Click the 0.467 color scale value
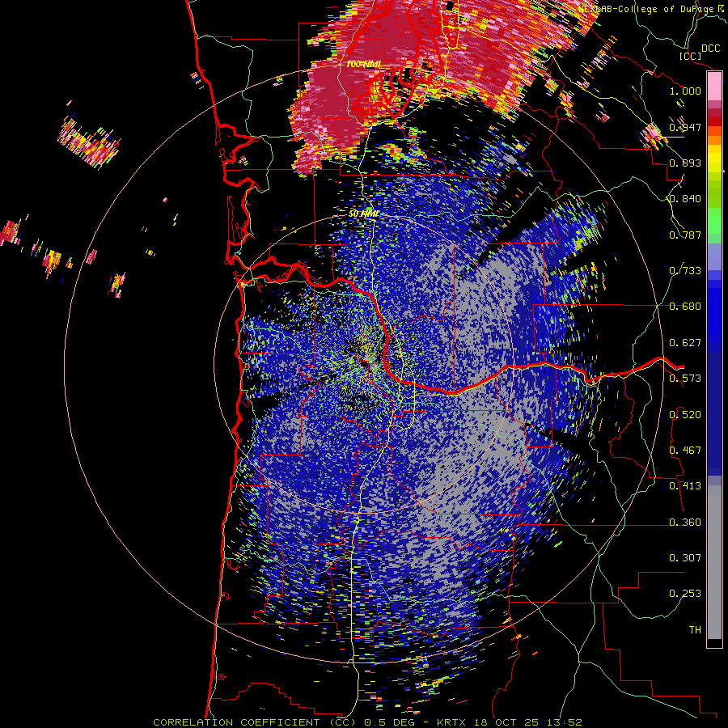Screen dimensions: 728x728 pos(685,451)
